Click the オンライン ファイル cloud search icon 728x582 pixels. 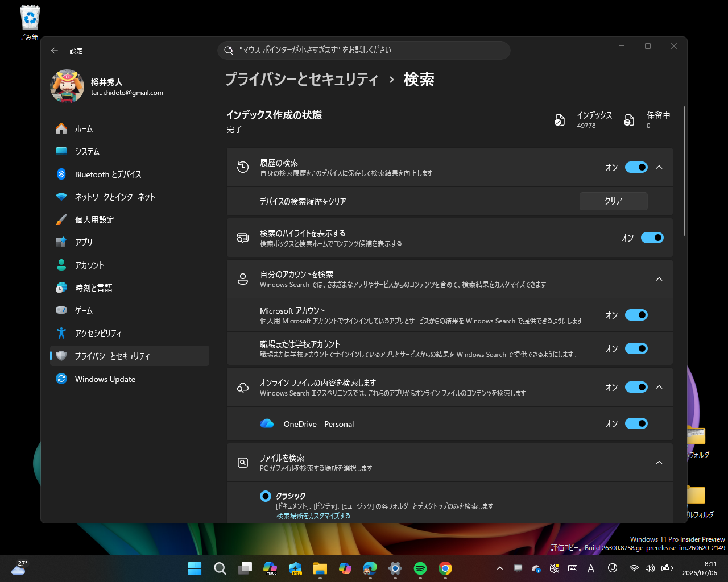[243, 387]
